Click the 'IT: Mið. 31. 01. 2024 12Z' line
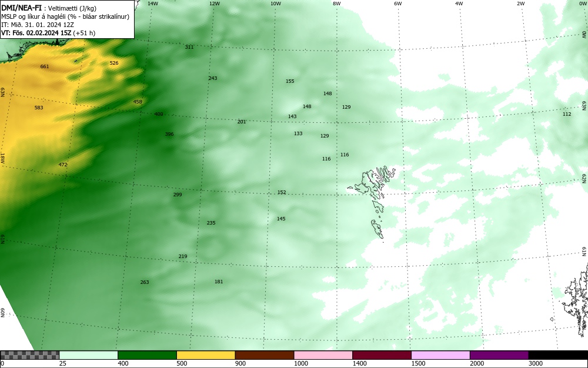 (x=36, y=25)
